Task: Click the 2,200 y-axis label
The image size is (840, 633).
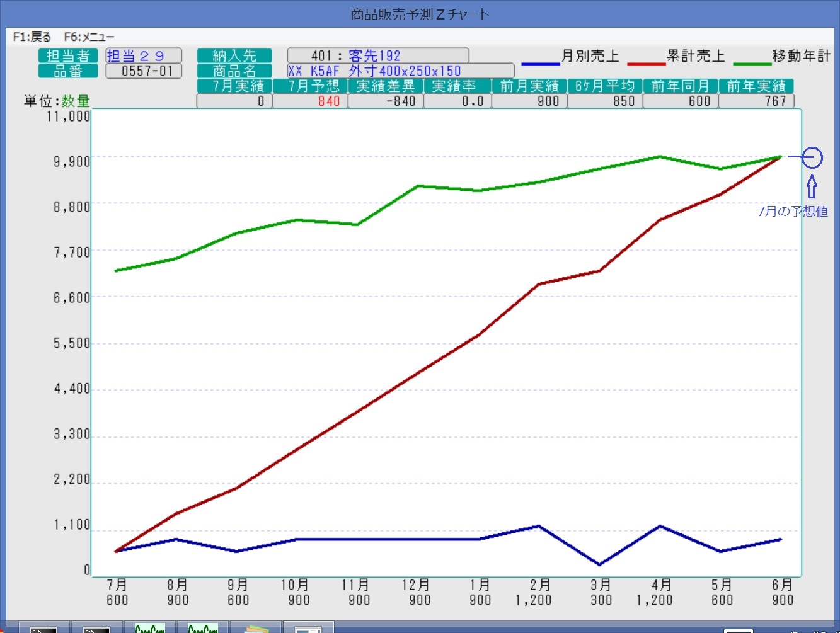Action: click(x=72, y=479)
